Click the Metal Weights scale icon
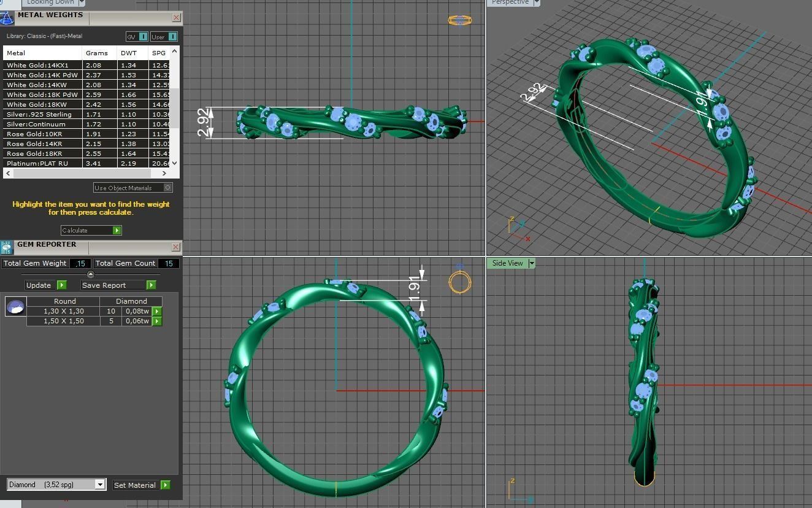 coord(7,18)
